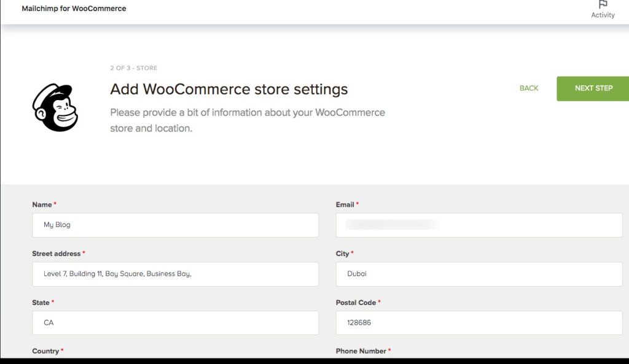Click the Activity flag icon

[x=601, y=6]
